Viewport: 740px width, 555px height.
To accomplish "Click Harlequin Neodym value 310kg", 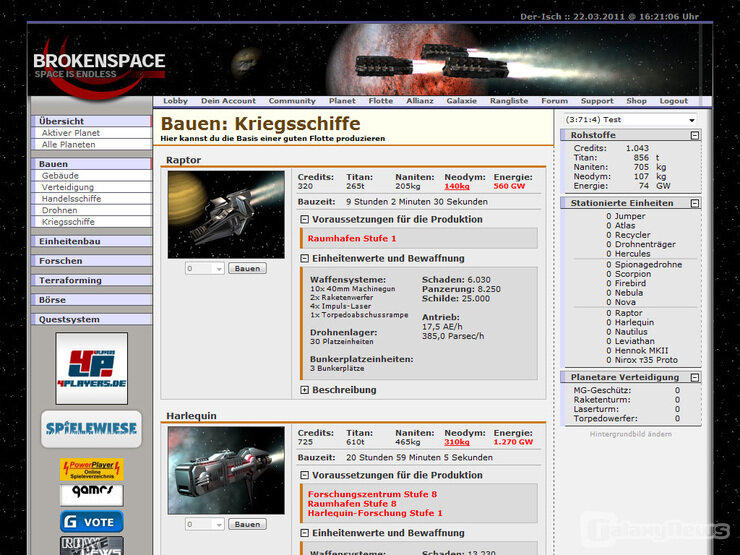I will coord(457,442).
